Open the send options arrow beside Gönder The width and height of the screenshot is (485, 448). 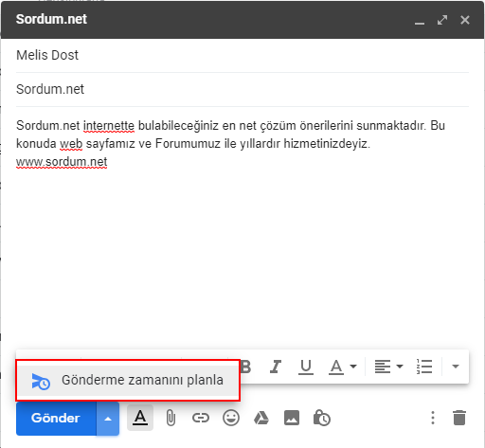pyautogui.click(x=108, y=419)
